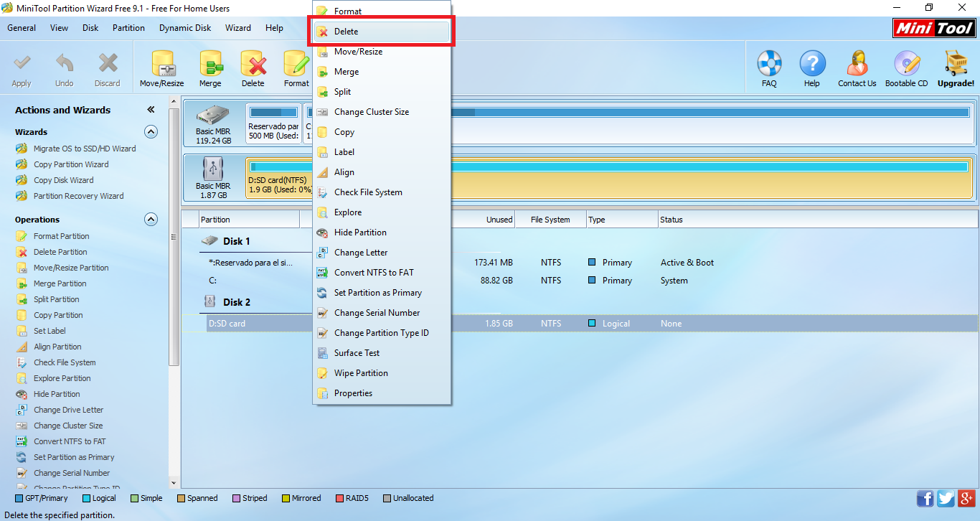
Task: Launch Migrate OS to SSD/HD Wizard
Action: click(75, 149)
